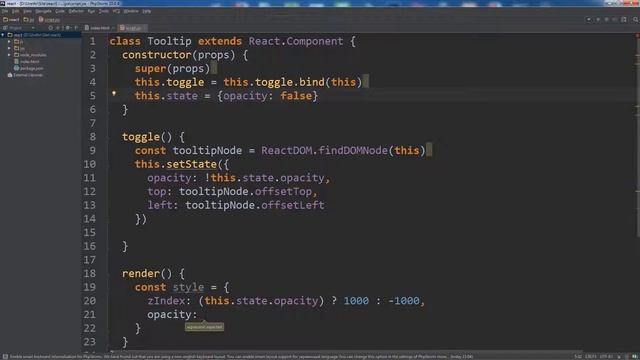Screen dimensions: 640x360
Task: Click 'zIndex' on line 20
Action: coord(166,301)
